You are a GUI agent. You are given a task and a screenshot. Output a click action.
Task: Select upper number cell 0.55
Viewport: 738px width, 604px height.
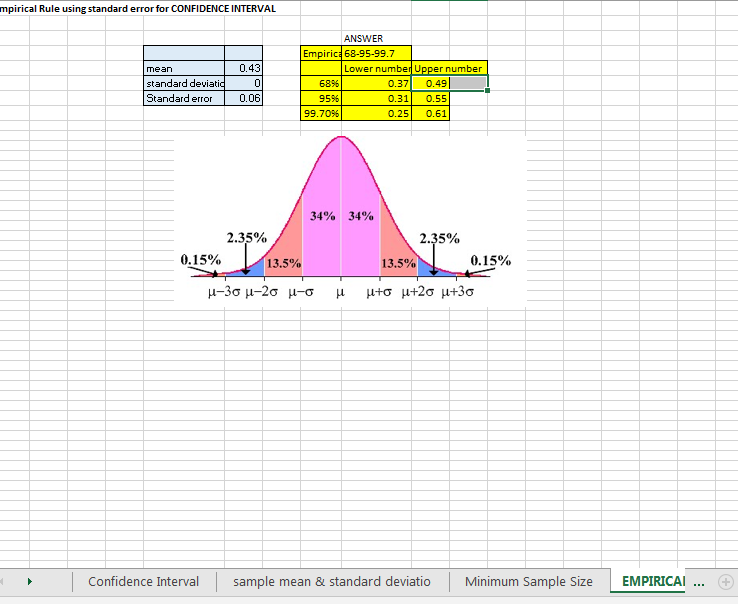tap(430, 98)
